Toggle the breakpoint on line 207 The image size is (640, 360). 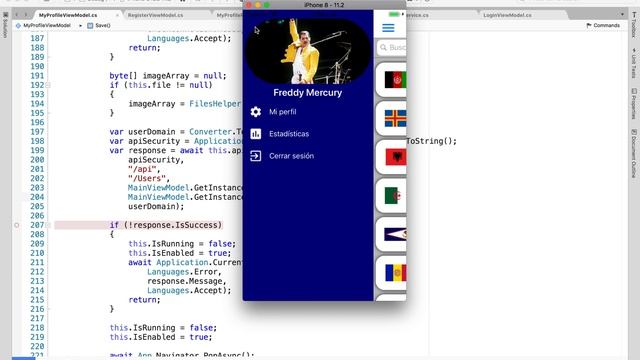(x=17, y=225)
